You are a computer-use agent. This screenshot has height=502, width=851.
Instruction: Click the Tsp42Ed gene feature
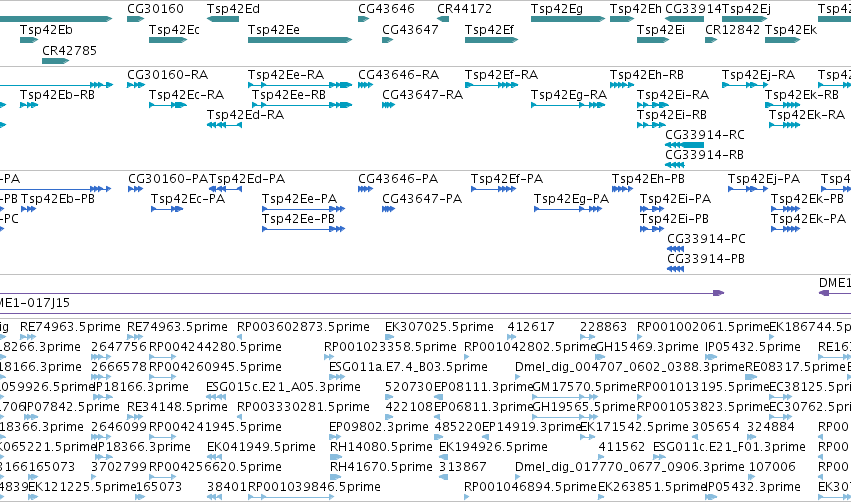pyautogui.click(x=223, y=19)
